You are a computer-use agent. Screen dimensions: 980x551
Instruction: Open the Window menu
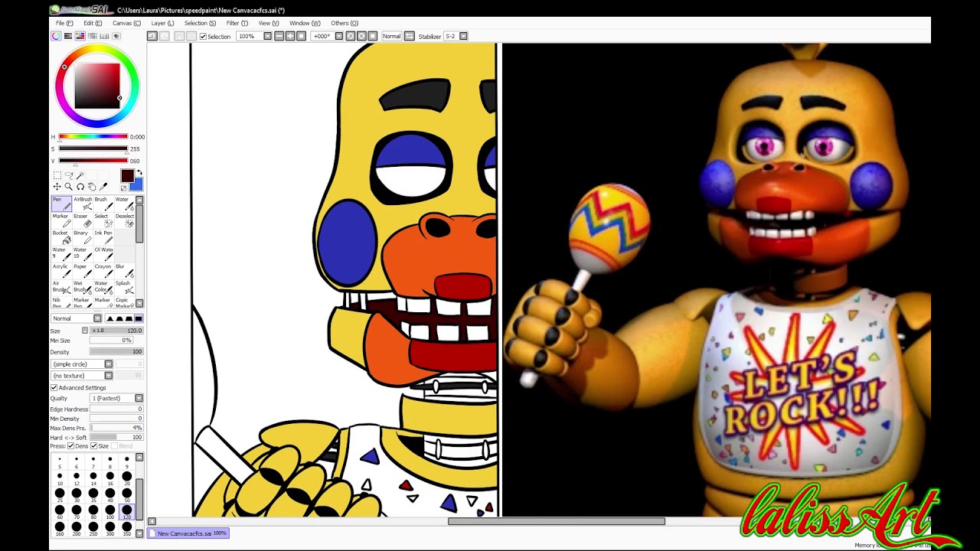click(305, 23)
